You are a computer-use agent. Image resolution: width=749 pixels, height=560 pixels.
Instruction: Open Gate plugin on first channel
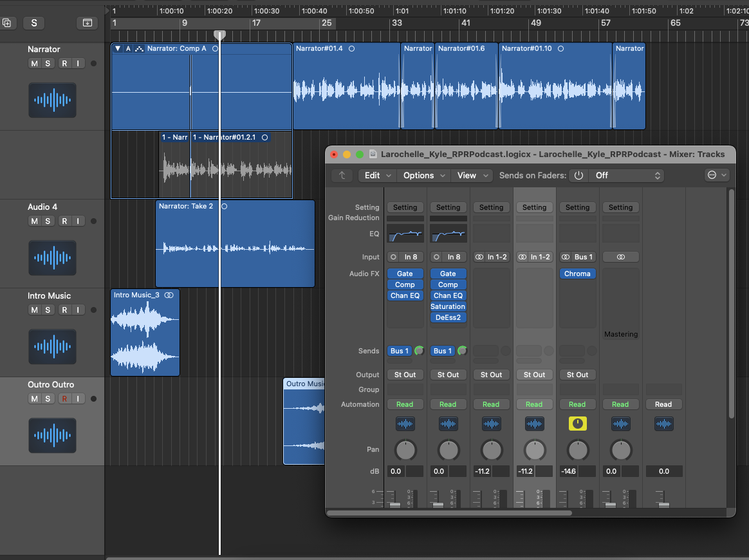405,274
